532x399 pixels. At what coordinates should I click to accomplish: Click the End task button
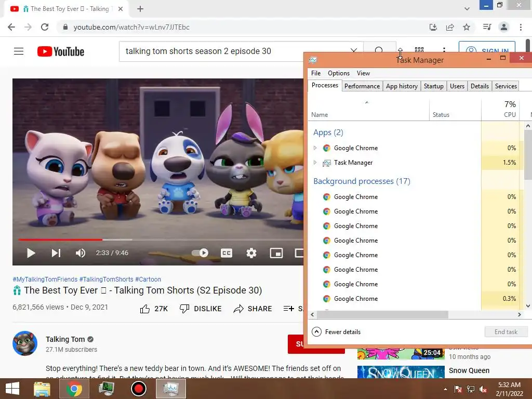coord(506,332)
